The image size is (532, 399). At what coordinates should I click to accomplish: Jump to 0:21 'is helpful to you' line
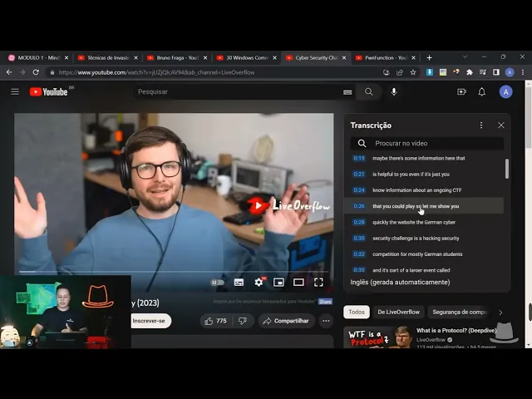(424, 174)
